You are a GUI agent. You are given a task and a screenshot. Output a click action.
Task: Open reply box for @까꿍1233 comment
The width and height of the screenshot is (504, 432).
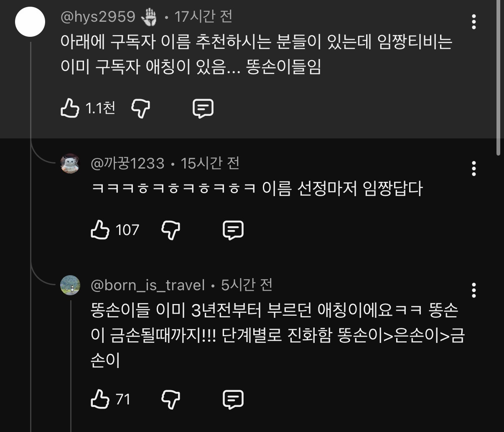(x=233, y=230)
